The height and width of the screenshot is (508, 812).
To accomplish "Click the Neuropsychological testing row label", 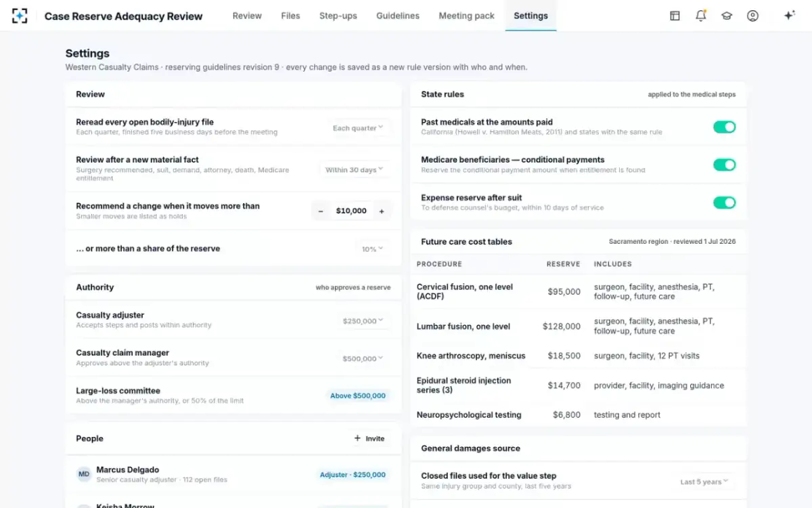I will (x=469, y=415).
